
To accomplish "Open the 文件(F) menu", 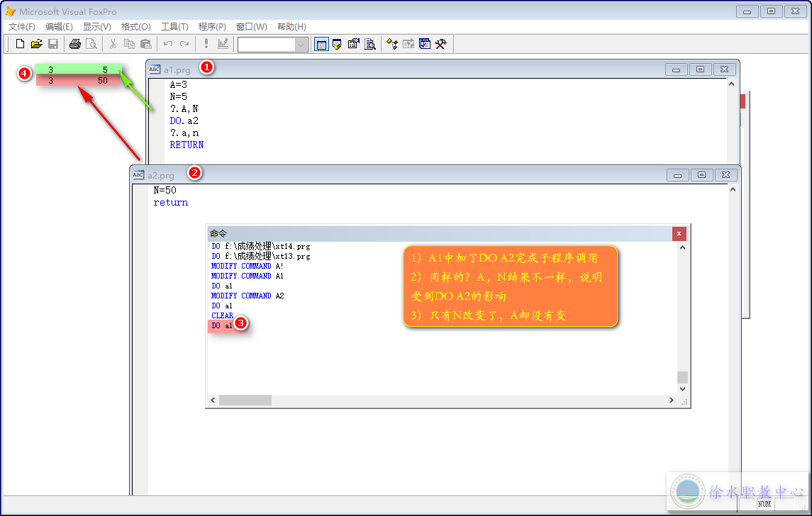I will coord(22,26).
